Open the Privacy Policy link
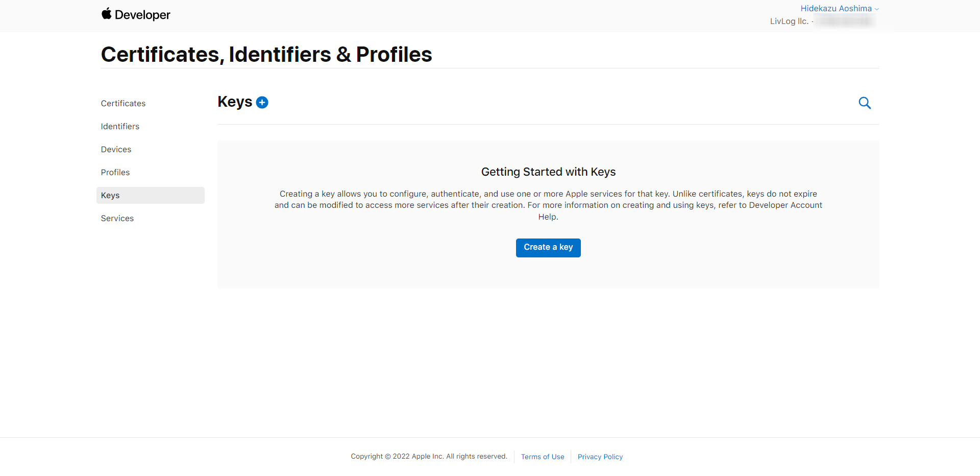The image size is (980, 476). 600,457
